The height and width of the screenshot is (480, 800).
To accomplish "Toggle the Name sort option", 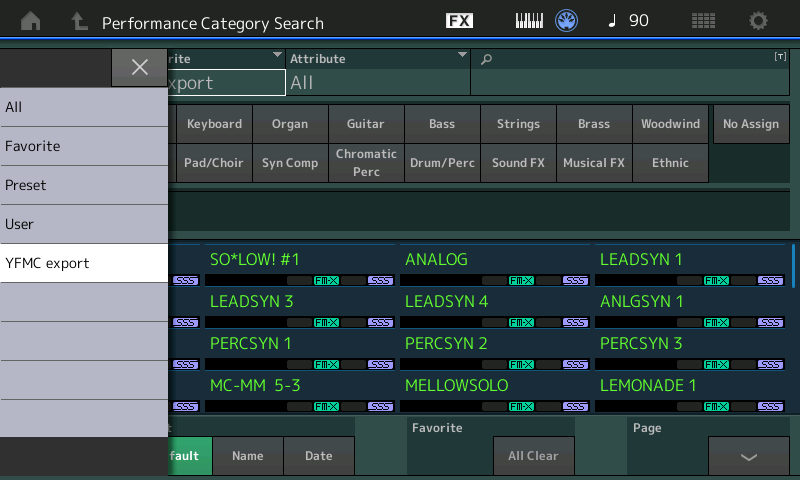I will pos(247,456).
